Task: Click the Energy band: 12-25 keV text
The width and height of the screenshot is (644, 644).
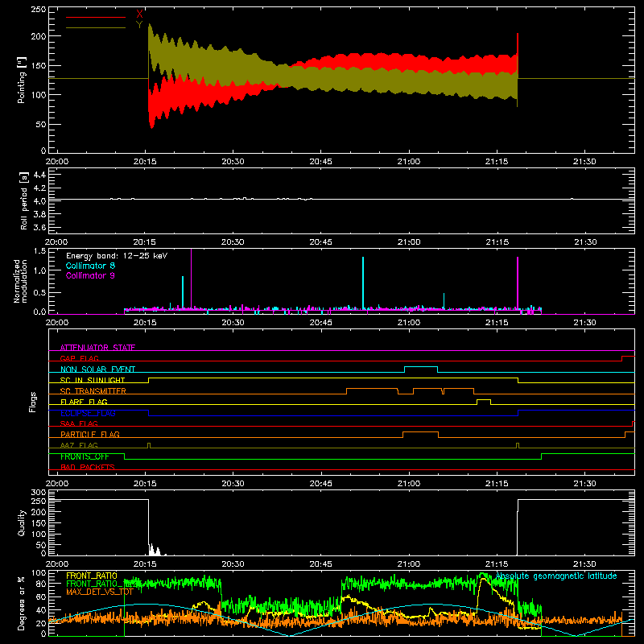Action: pyautogui.click(x=117, y=256)
